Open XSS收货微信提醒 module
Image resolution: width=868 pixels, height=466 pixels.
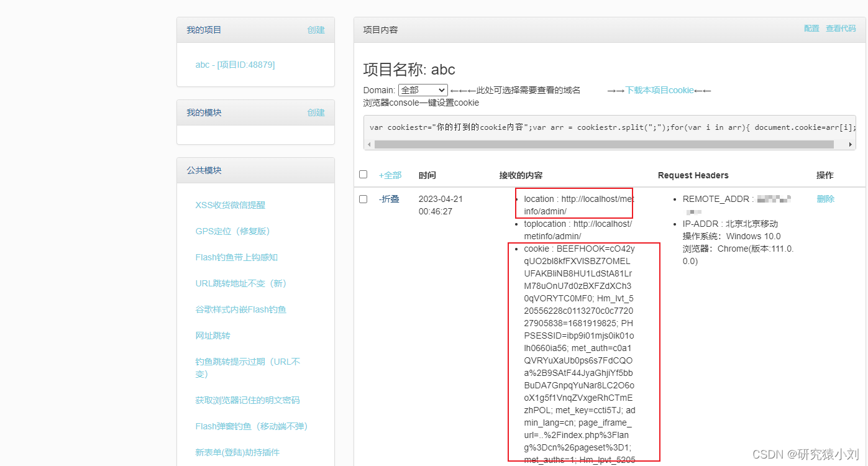tap(231, 205)
